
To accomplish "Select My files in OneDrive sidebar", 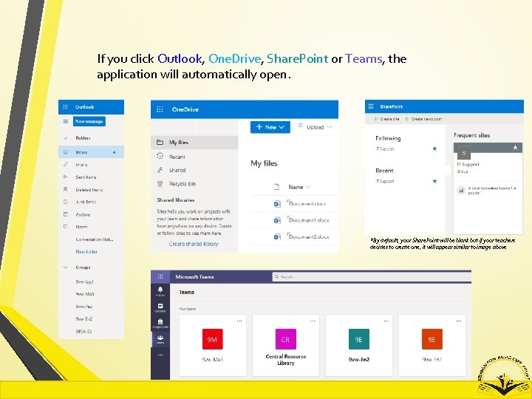I will (194, 143).
